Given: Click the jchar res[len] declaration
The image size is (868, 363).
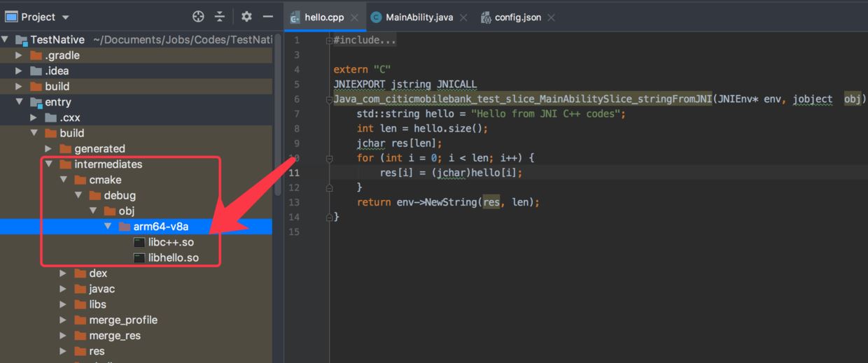Looking at the screenshot, I should pyautogui.click(x=400, y=143).
